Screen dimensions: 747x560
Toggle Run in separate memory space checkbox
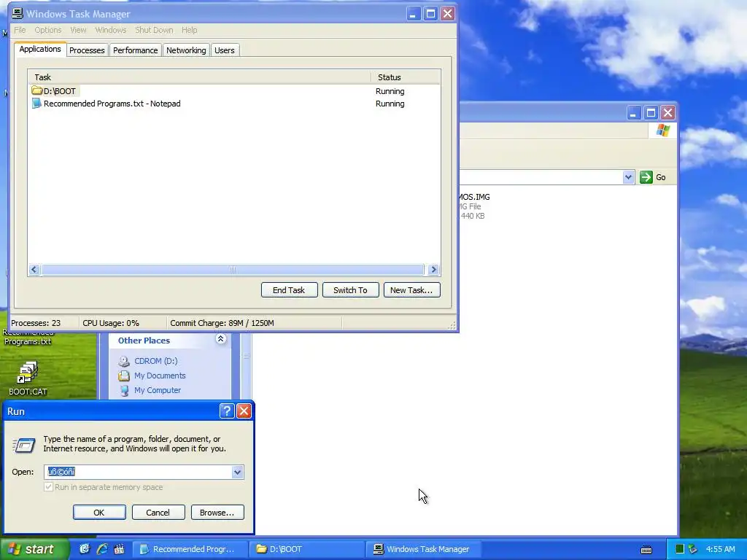coord(48,486)
